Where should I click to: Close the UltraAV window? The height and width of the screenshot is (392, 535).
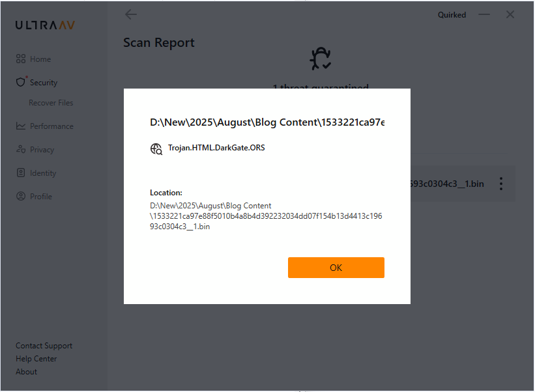[x=510, y=14]
